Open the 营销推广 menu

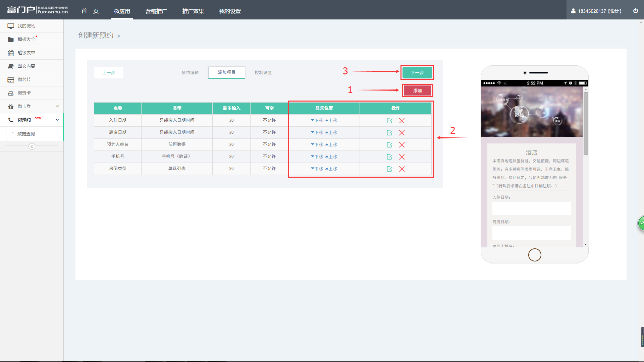point(156,11)
